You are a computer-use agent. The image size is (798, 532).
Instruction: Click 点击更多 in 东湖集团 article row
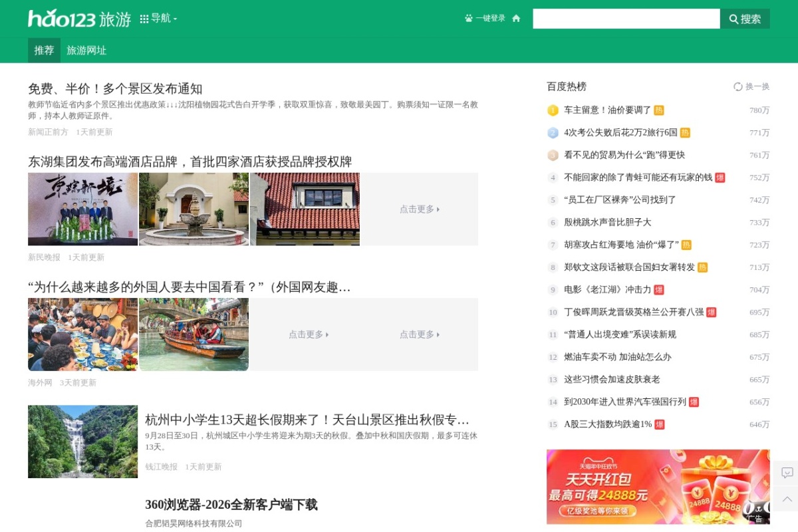tap(420, 209)
